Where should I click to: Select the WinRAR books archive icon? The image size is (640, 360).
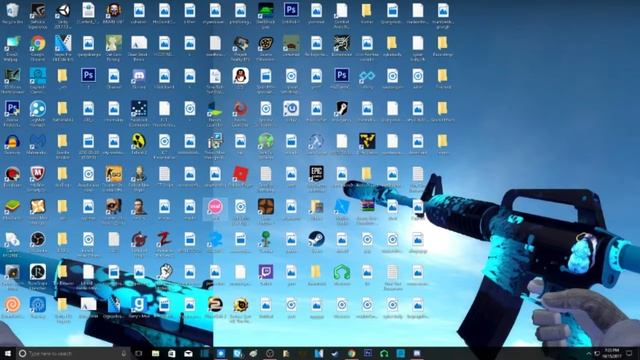tap(367, 207)
